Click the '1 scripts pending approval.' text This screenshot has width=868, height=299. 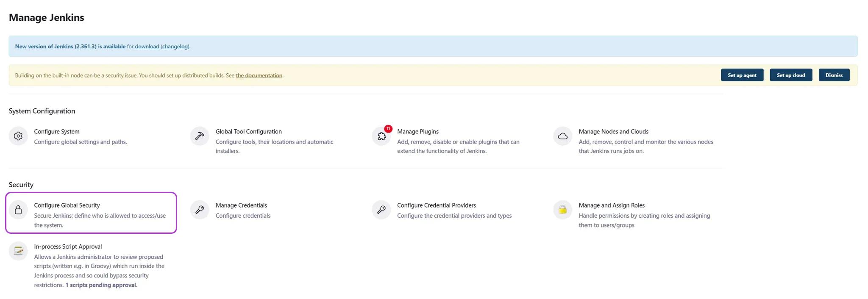pyautogui.click(x=101, y=285)
